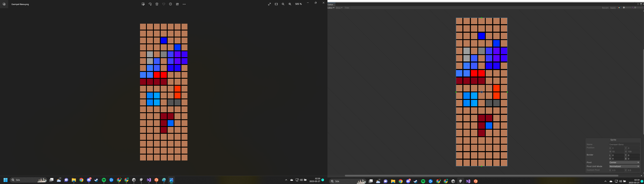Image resolution: width=644 pixels, height=184 pixels.
Task: Click the Apply button in Sprite Editor
Action: [x=613, y=8]
